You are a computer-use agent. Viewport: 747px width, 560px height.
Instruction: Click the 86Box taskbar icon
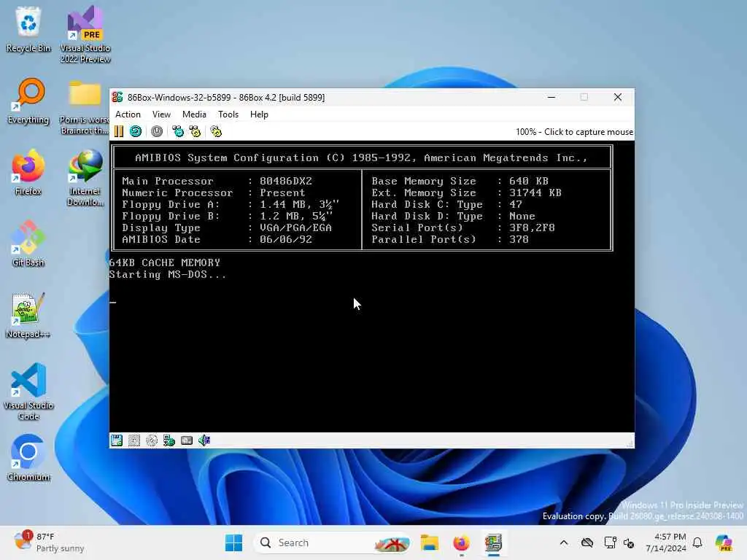[494, 542]
